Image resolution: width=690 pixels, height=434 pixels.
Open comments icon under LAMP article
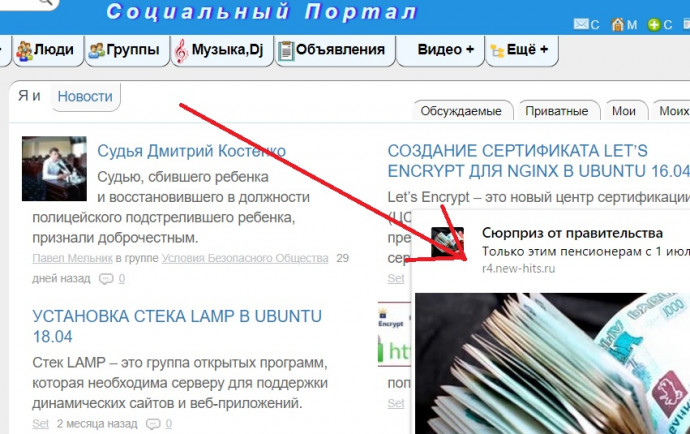pyautogui.click(x=153, y=424)
